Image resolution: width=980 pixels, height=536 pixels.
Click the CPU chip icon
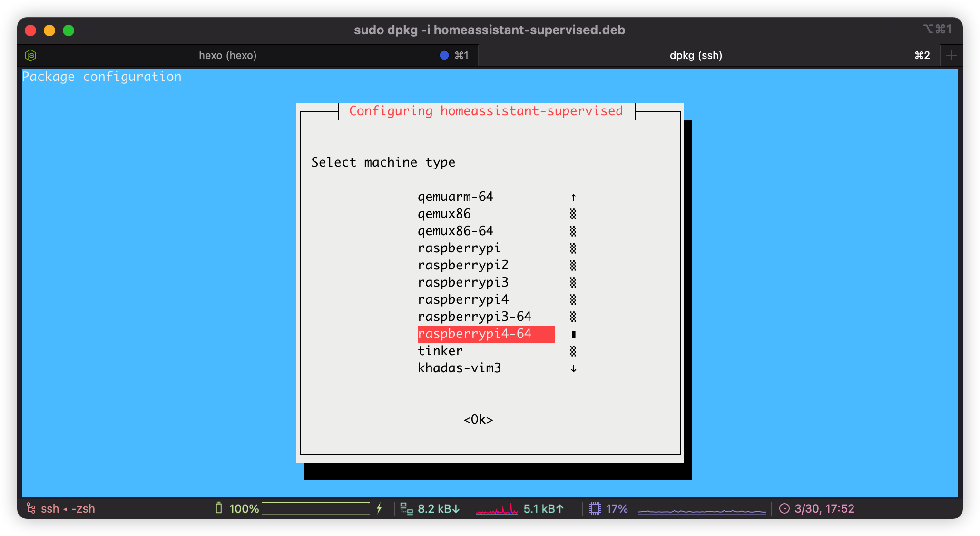pyautogui.click(x=595, y=508)
